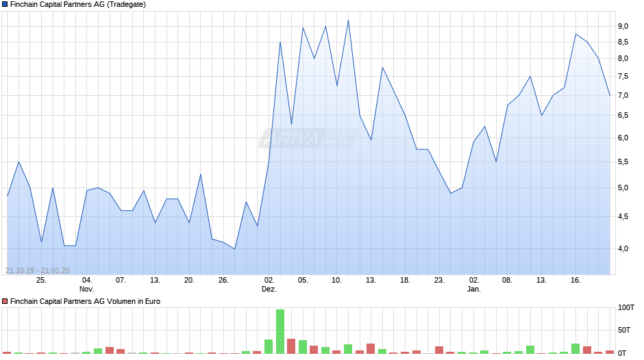Click the 16. date axis label
The image size is (644, 360).
coord(575,280)
